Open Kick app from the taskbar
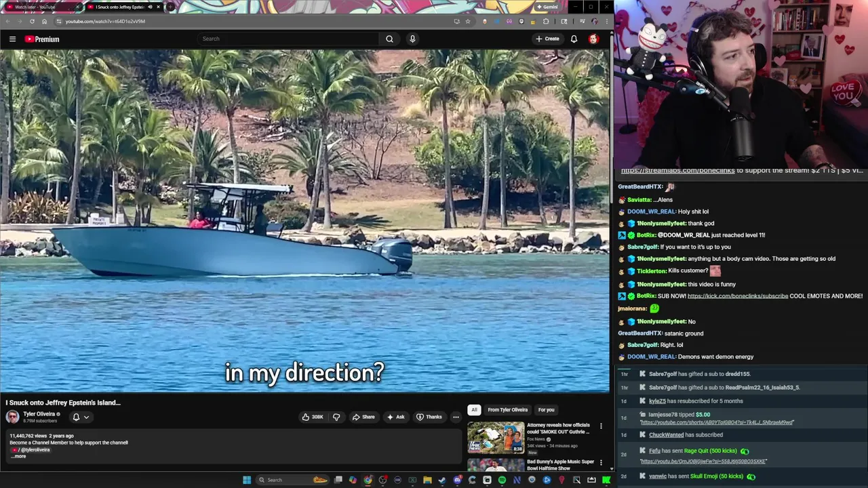The height and width of the screenshot is (488, 868). 606,480
